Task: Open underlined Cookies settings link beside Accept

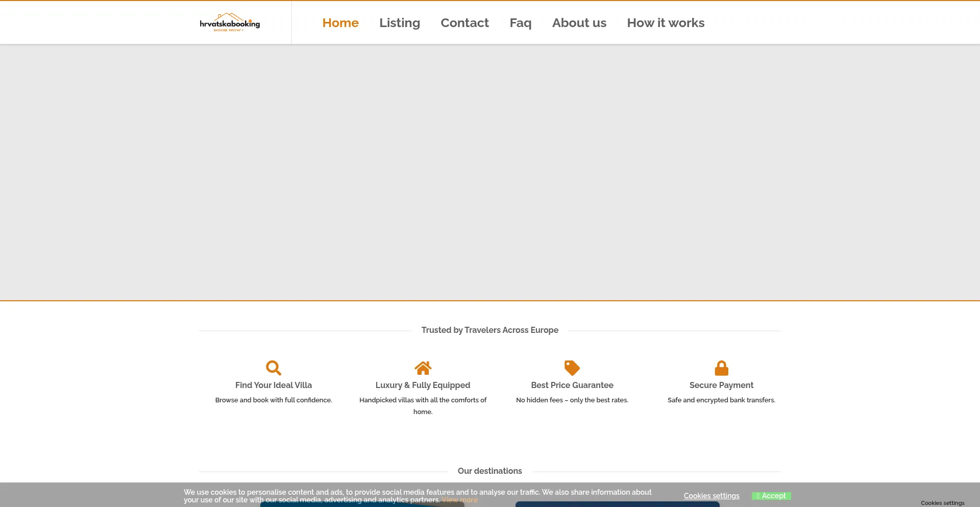Action: click(711, 496)
